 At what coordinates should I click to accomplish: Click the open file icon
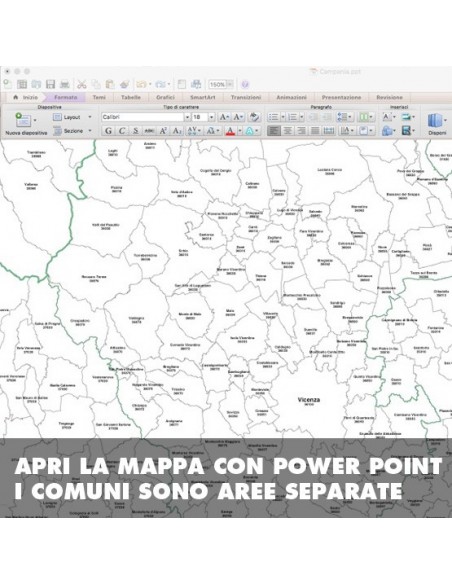(x=36, y=84)
